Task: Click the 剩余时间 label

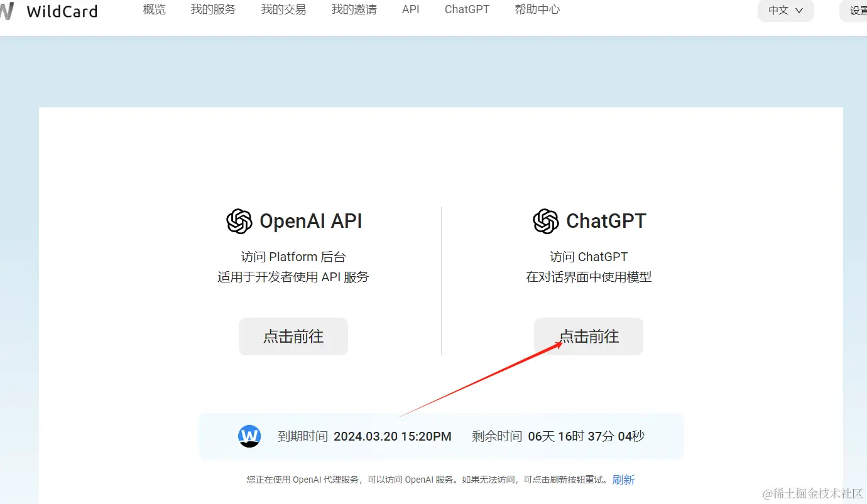Action: 497,436
